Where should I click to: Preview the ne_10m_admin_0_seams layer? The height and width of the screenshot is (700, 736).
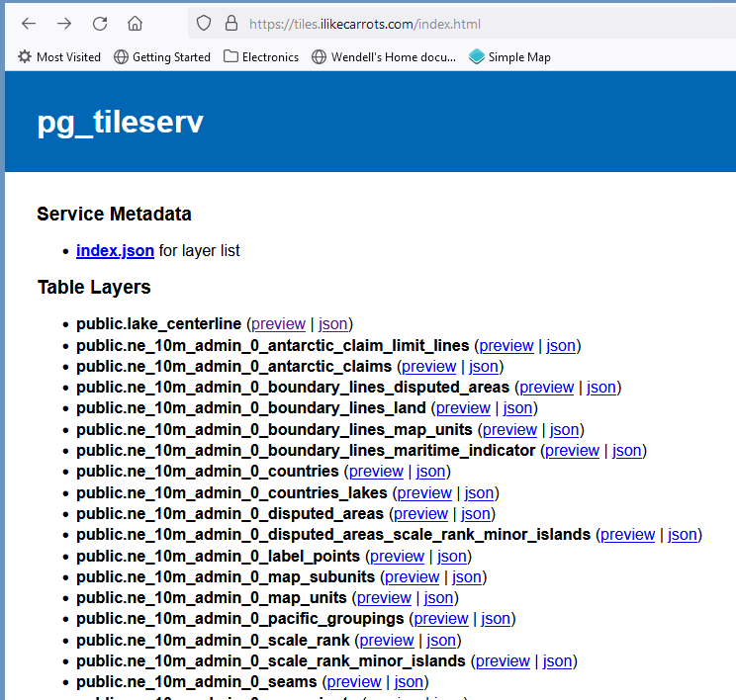[x=354, y=682]
